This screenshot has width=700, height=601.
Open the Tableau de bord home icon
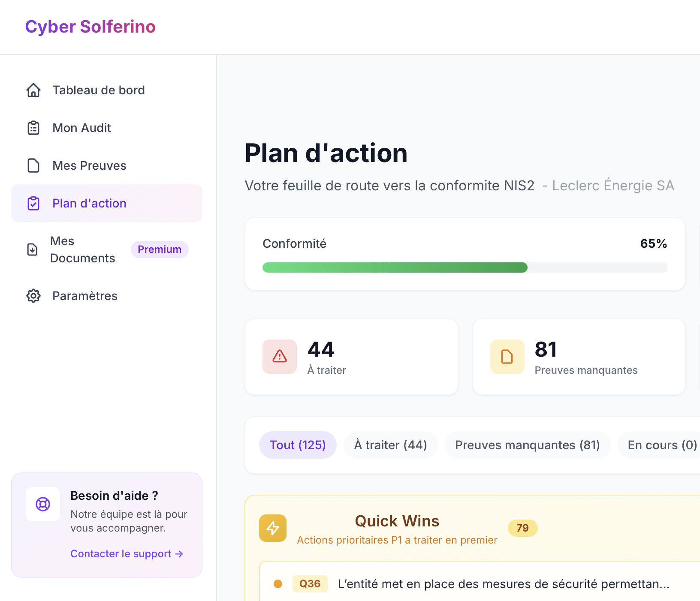(x=33, y=90)
